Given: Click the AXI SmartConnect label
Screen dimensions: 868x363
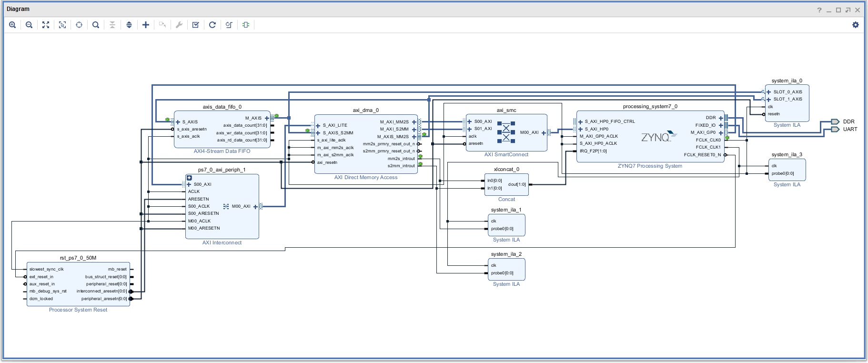Looking at the screenshot, I should click(506, 154).
